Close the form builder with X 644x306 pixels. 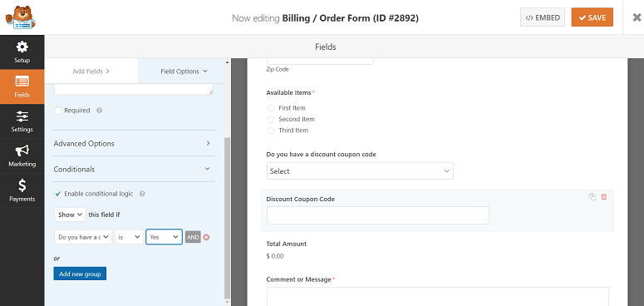pos(637,17)
